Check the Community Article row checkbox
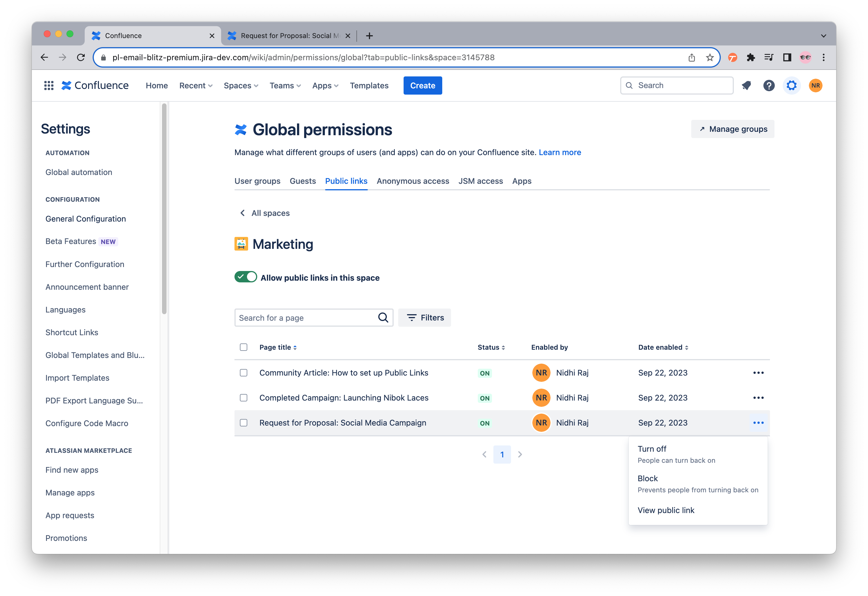Viewport: 868px width, 596px height. point(244,372)
